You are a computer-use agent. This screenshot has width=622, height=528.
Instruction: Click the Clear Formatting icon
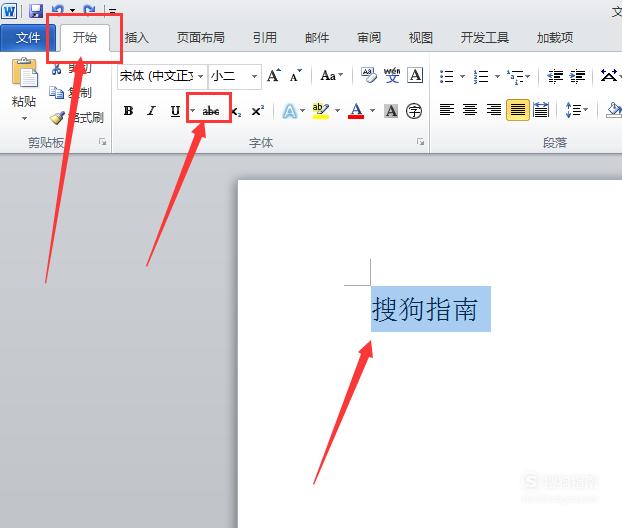pos(369,75)
